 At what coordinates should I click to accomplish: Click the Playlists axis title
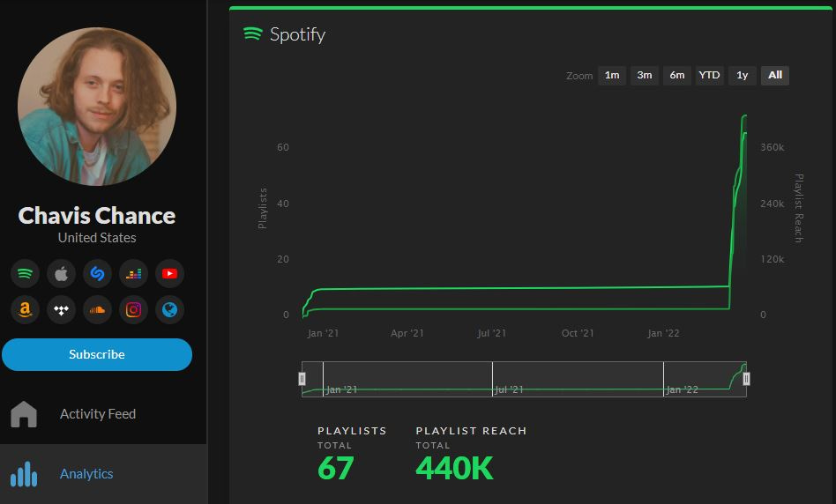coord(262,208)
